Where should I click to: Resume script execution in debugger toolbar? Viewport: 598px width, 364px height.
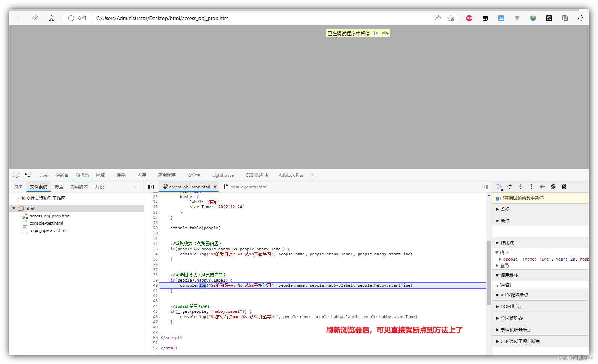(499, 187)
